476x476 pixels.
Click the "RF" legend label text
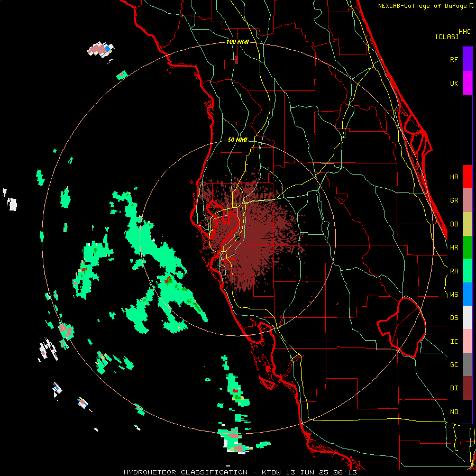(x=454, y=60)
